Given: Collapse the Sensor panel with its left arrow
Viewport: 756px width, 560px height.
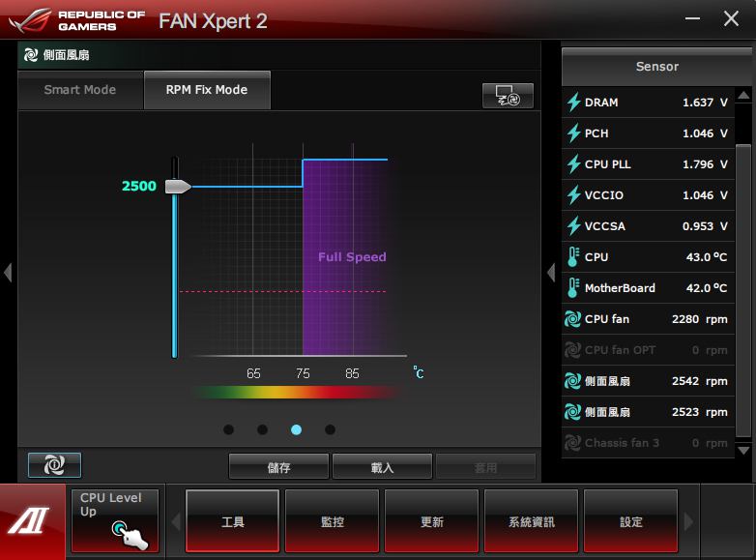Looking at the screenshot, I should [552, 273].
